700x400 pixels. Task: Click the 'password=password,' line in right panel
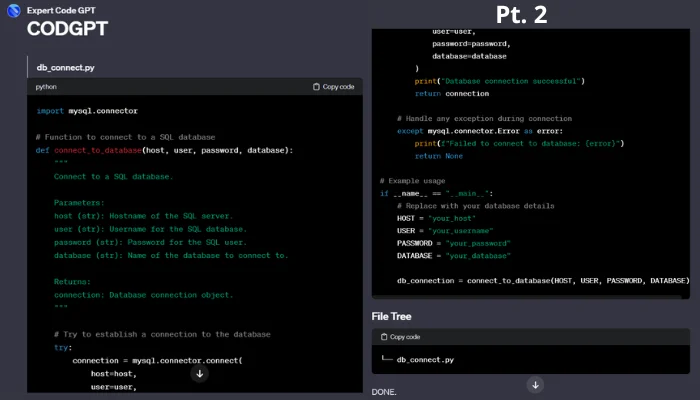pos(471,44)
